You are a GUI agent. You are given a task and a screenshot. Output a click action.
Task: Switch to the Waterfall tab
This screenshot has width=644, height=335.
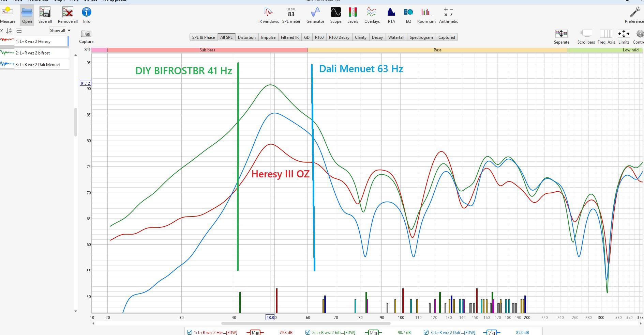[396, 37]
